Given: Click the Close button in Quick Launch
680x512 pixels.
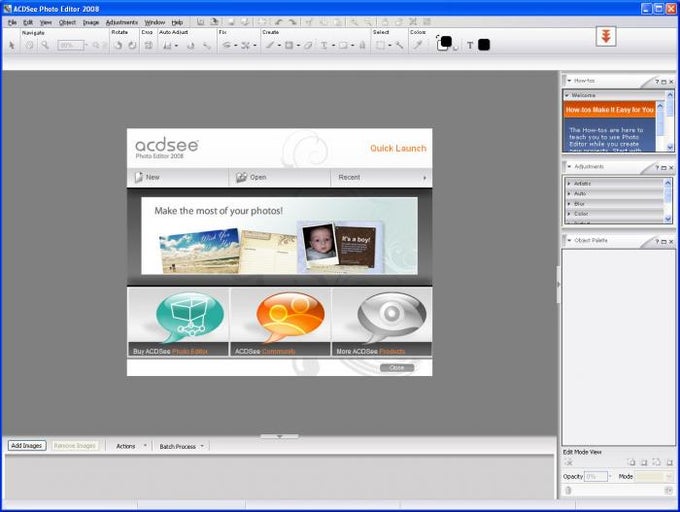Looking at the screenshot, I should tap(397, 368).
